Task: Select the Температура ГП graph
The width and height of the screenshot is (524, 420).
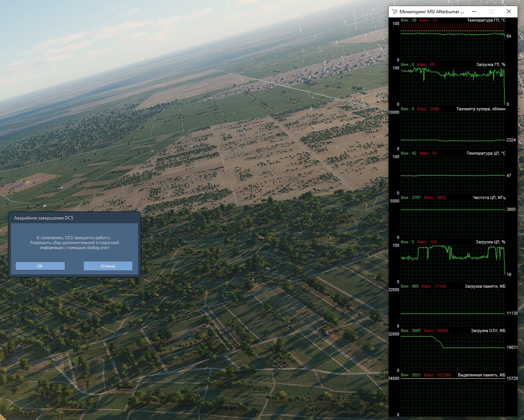Action: point(453,42)
